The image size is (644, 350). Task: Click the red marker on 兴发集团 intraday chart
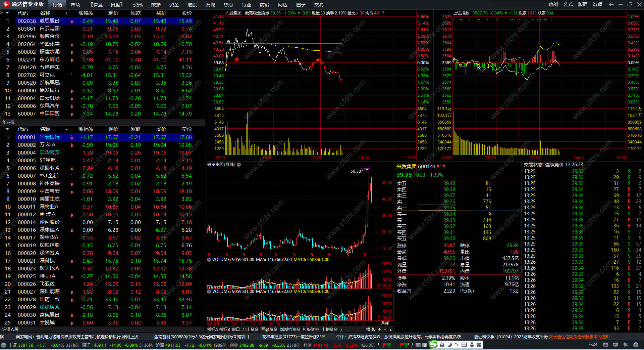pyautogui.click(x=237, y=59)
